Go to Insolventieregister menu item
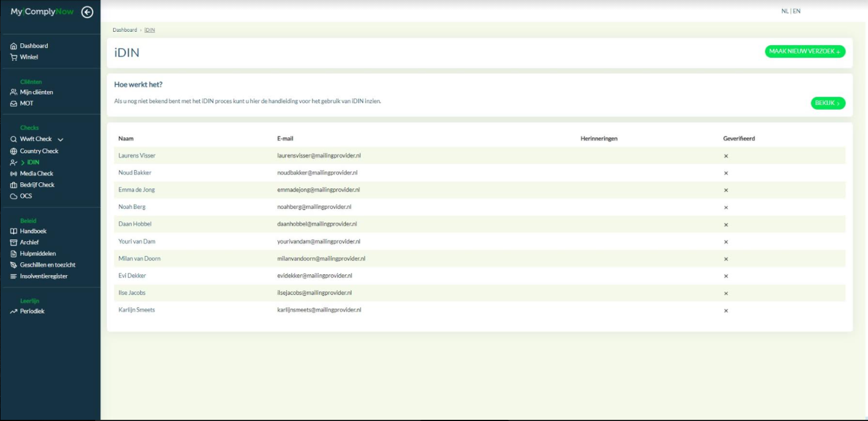 tap(43, 276)
